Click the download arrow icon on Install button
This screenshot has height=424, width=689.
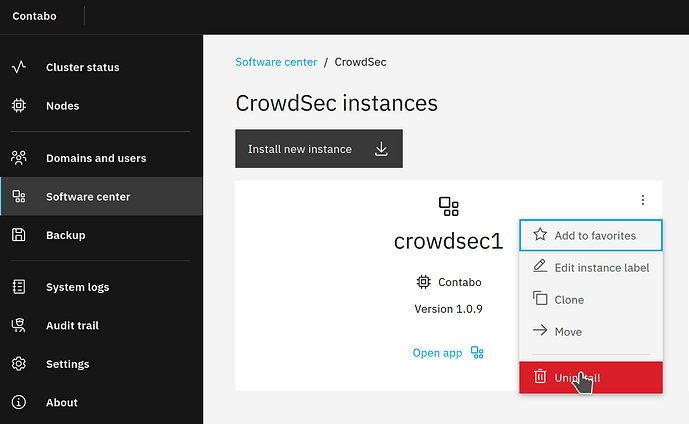click(381, 149)
